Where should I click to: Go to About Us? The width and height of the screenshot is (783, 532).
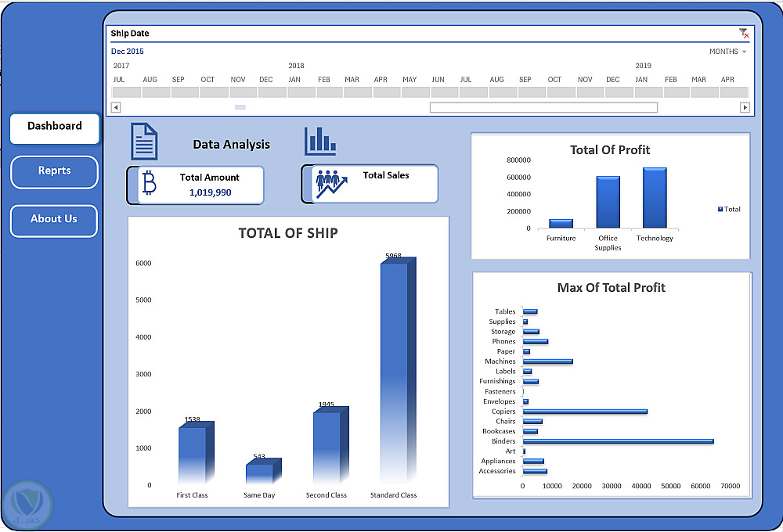(x=54, y=221)
